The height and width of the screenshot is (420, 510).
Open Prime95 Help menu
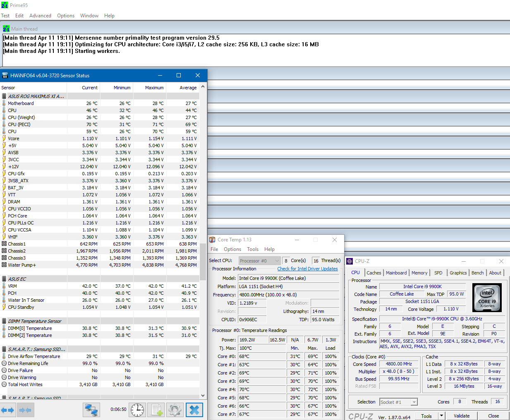pos(109,16)
